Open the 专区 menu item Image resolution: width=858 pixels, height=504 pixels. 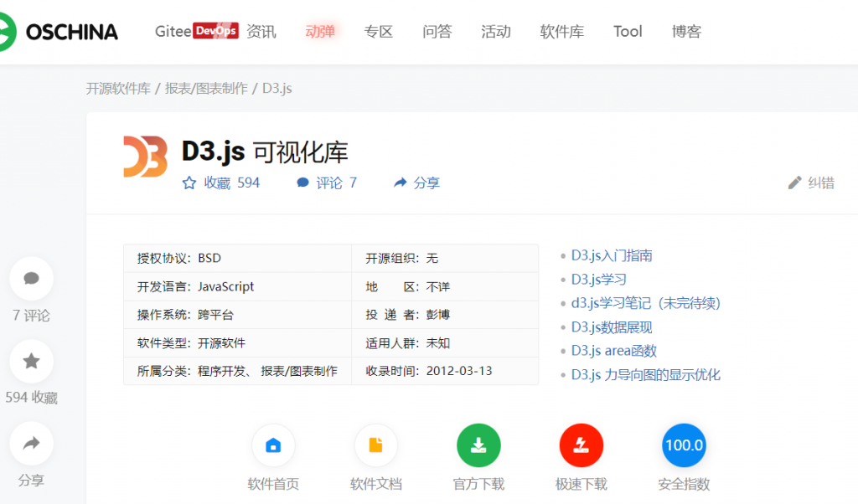click(x=379, y=32)
